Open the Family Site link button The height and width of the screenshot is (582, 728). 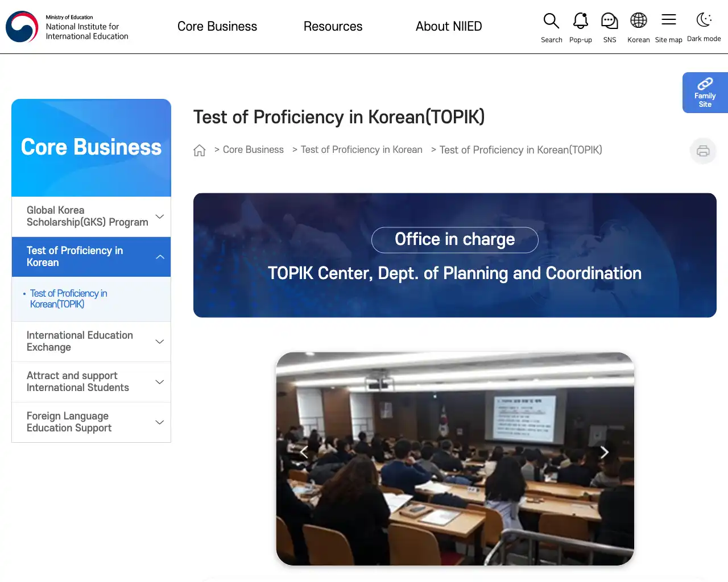point(705,93)
